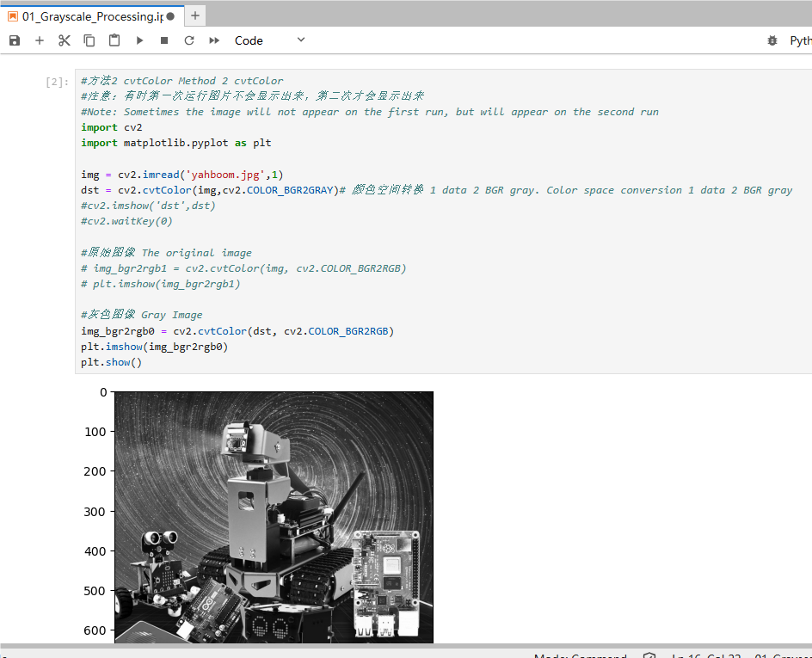Screen dimensions: 812x658
Task: Click the '# plt.imshow(img_bgr2rgb1)' comment line
Action: point(161,284)
